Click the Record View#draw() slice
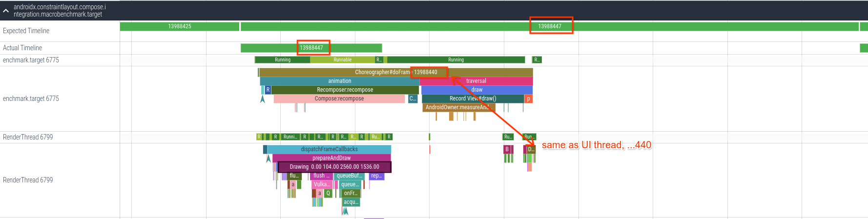Screen dimensions: 868x219 pos(472,99)
